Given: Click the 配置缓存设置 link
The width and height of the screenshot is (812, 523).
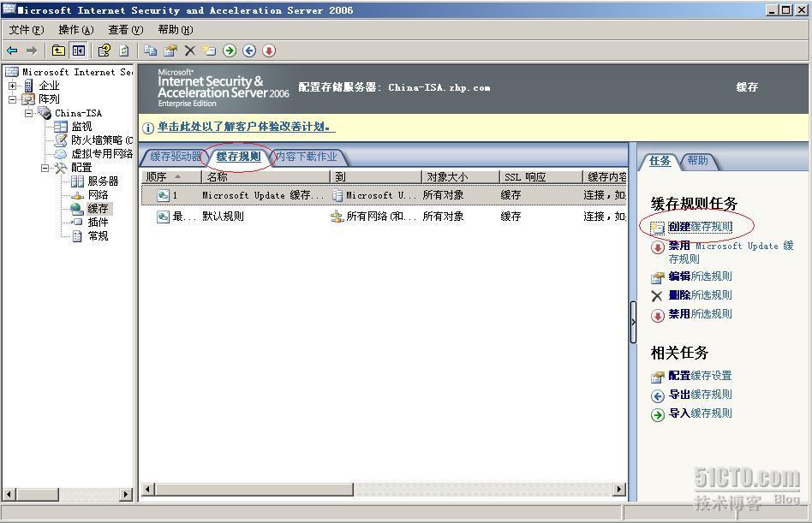Looking at the screenshot, I should click(x=700, y=376).
